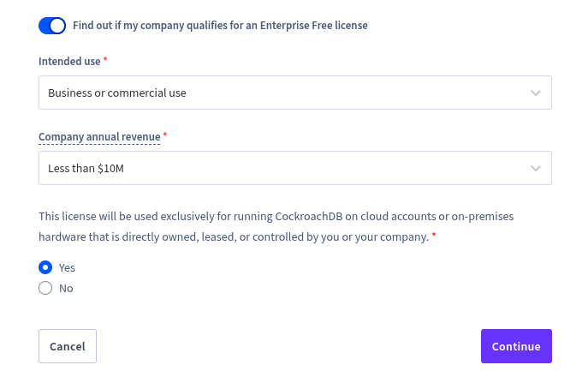This screenshot has width=588, height=377.
Task: Select the Yes radio button
Action: coord(45,267)
